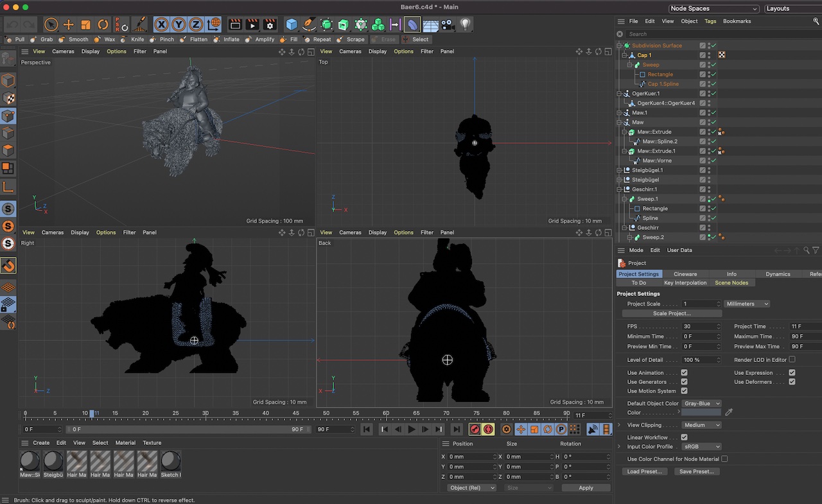Open the Key Interpolation tab

[x=685, y=282]
